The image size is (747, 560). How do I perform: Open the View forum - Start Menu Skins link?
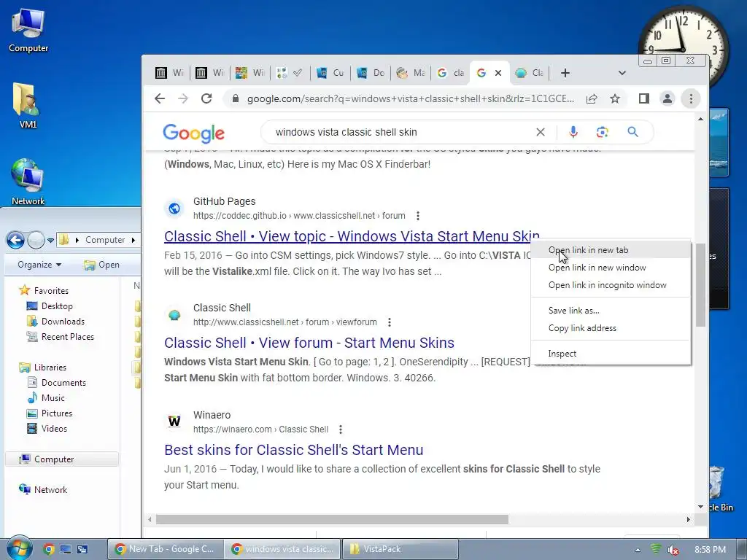click(309, 343)
